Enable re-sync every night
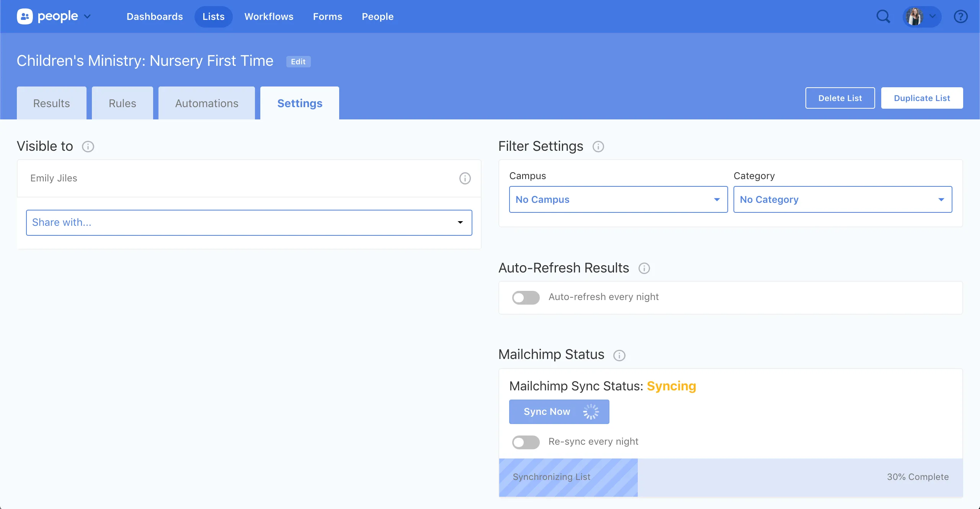The width and height of the screenshot is (980, 509). point(526,442)
